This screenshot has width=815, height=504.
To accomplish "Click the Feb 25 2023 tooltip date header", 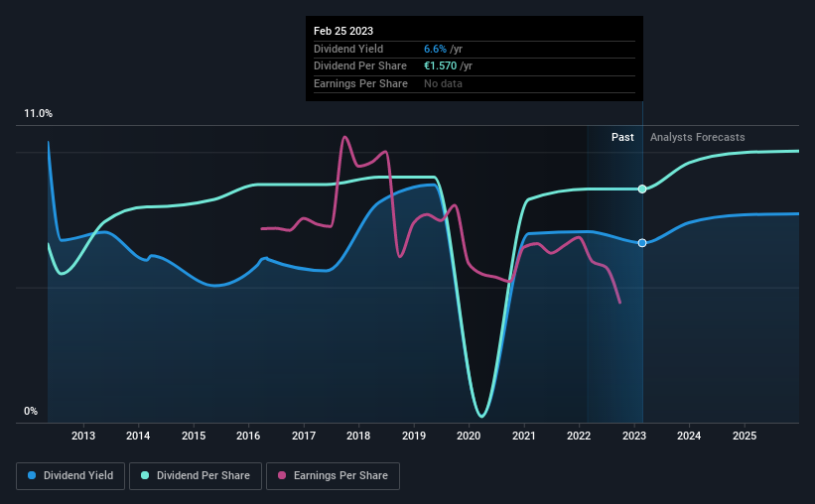I will (x=343, y=31).
